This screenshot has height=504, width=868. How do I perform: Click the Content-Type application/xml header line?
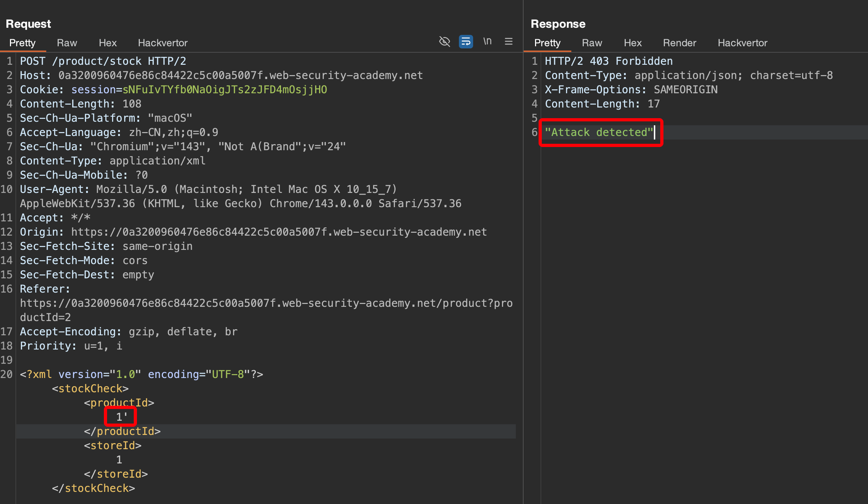[112, 161]
